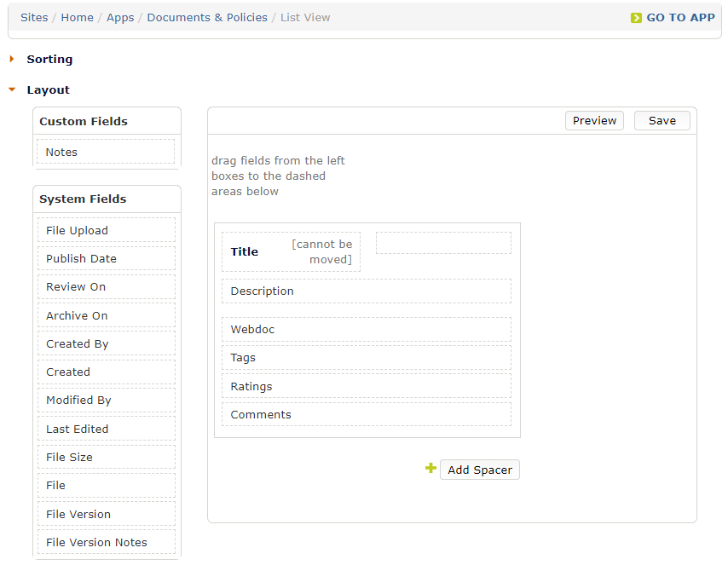Click the empty dashed slot beside Title
The image size is (728, 565).
pyautogui.click(x=443, y=243)
